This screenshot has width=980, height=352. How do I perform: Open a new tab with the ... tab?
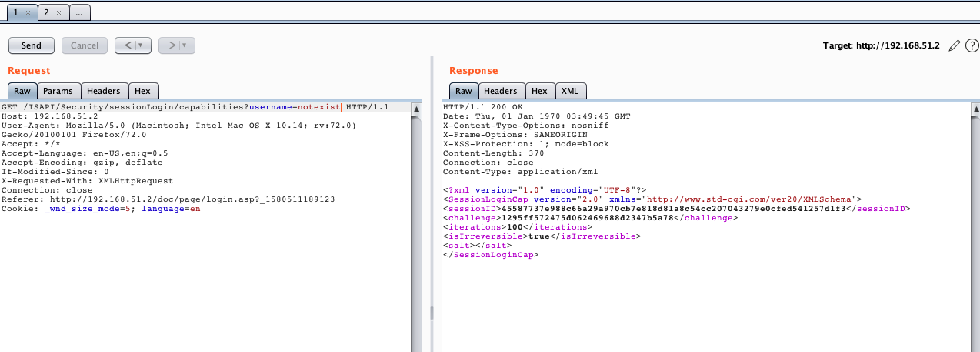point(79,12)
